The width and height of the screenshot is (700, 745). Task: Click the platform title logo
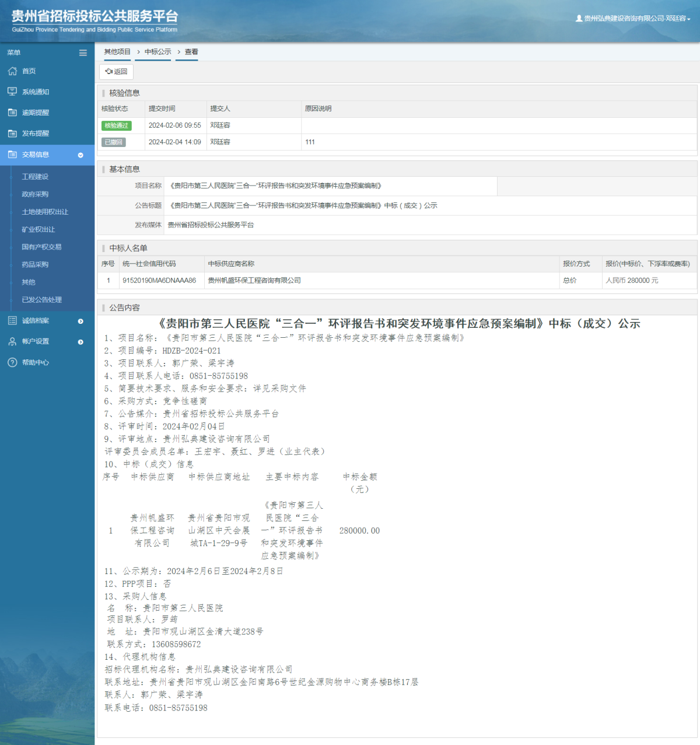(94, 20)
